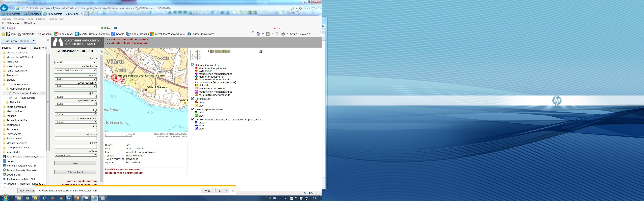Image resolution: width=644 pixels, height=201 pixels.
Task: Click the Hae search button
Action: point(75,163)
